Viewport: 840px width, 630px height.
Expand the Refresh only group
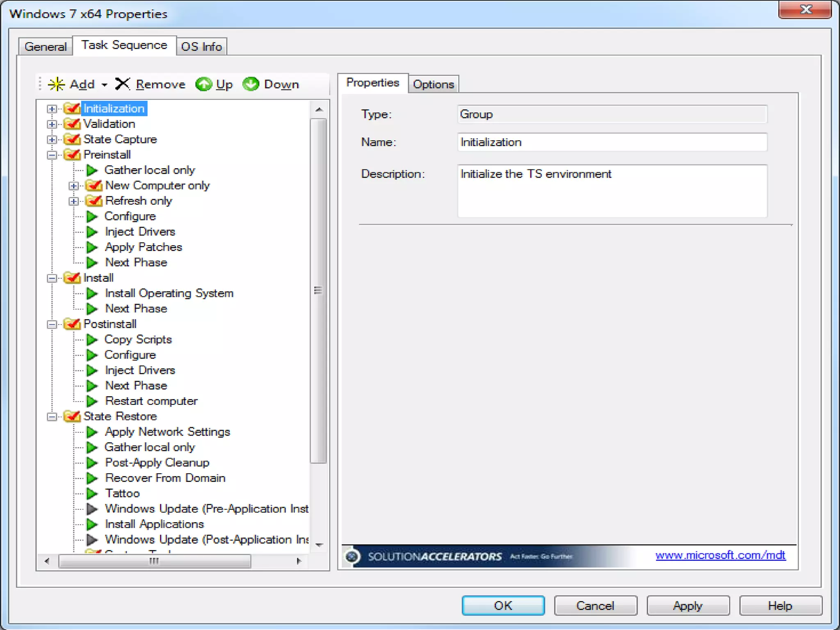coord(73,201)
